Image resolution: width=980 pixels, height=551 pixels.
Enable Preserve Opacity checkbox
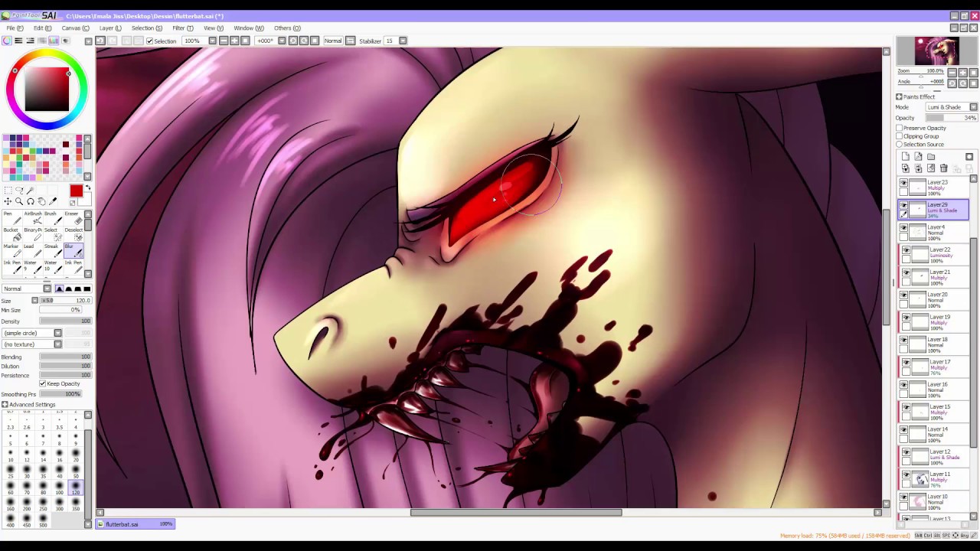[x=899, y=128]
